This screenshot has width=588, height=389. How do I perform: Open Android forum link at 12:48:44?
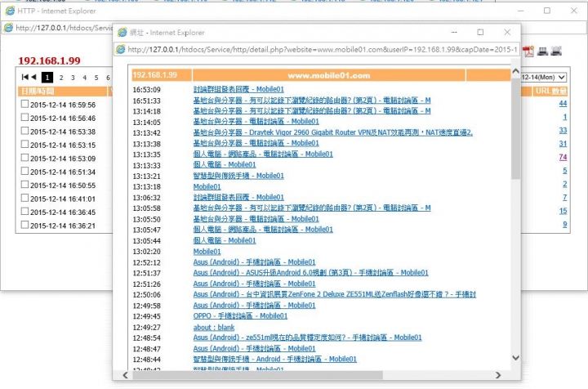274,359
